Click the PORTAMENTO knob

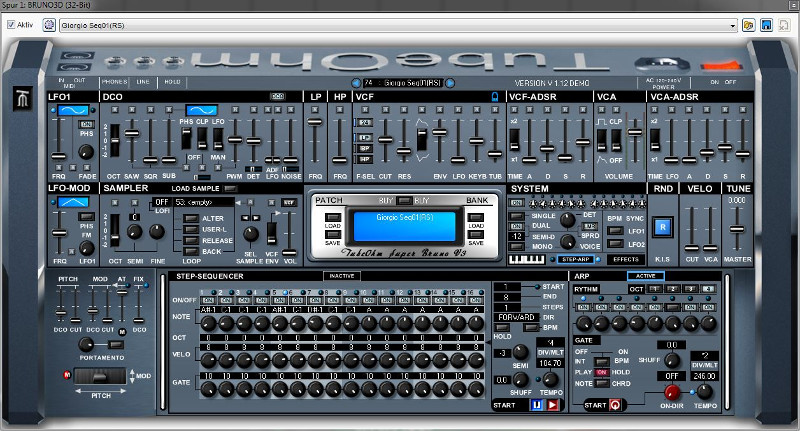coord(86,344)
